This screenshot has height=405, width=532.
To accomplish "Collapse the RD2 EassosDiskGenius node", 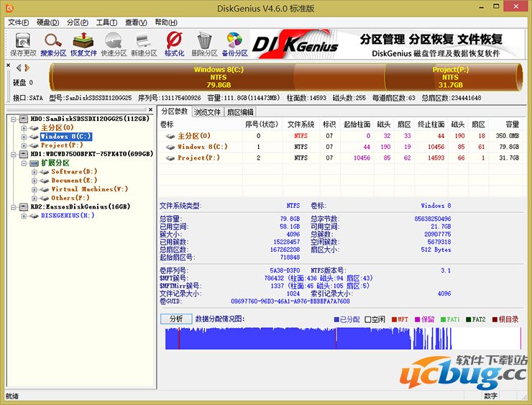I will coord(14,207).
